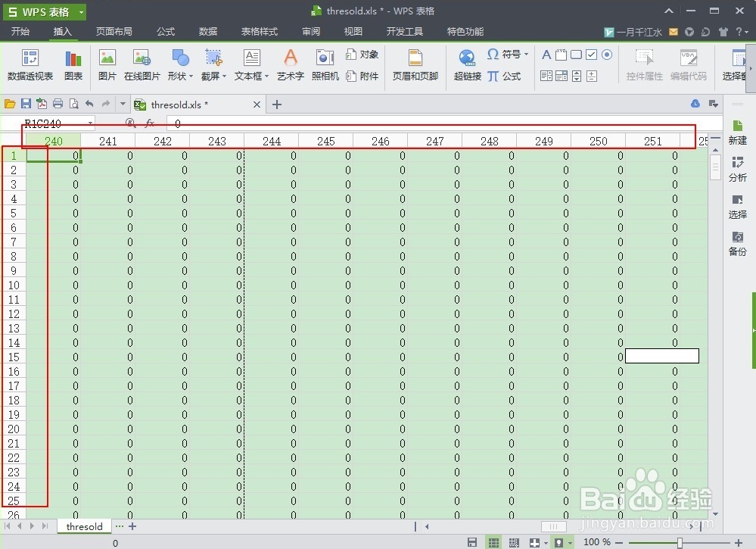Image resolution: width=756 pixels, height=549 pixels.
Task: Insert an Object (对象)
Action: [362, 55]
